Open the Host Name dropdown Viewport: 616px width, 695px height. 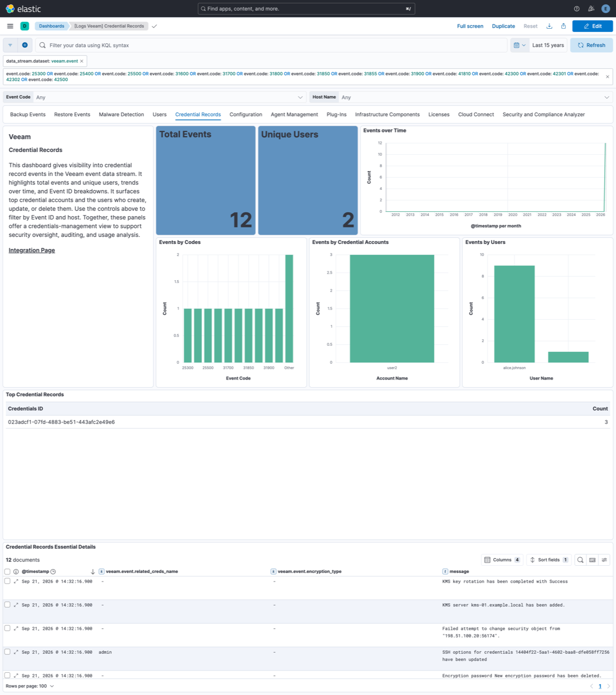tap(475, 97)
